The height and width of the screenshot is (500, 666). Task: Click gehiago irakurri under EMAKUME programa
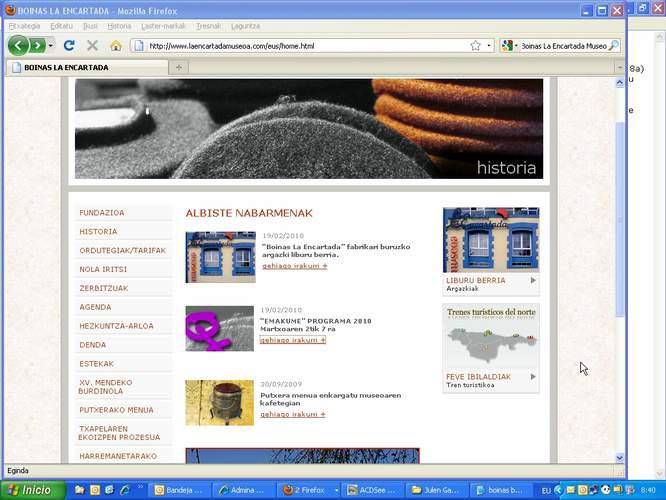pyautogui.click(x=293, y=340)
